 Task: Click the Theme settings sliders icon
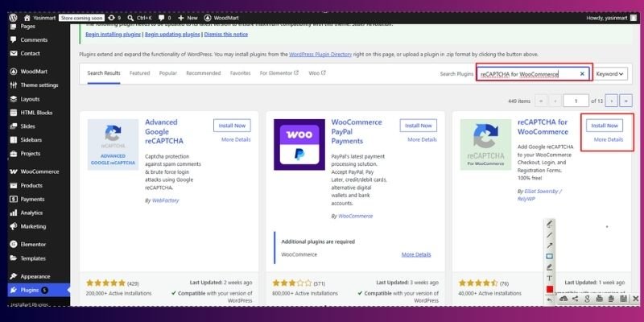click(14, 85)
